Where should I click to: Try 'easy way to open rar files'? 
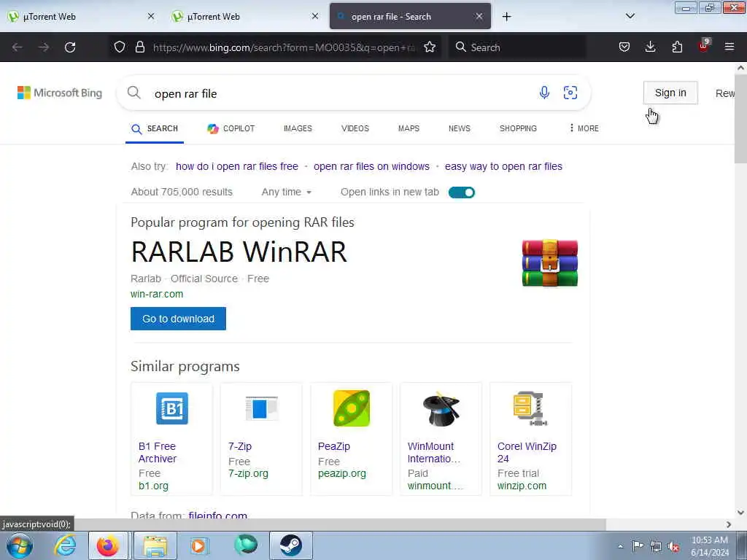point(503,166)
